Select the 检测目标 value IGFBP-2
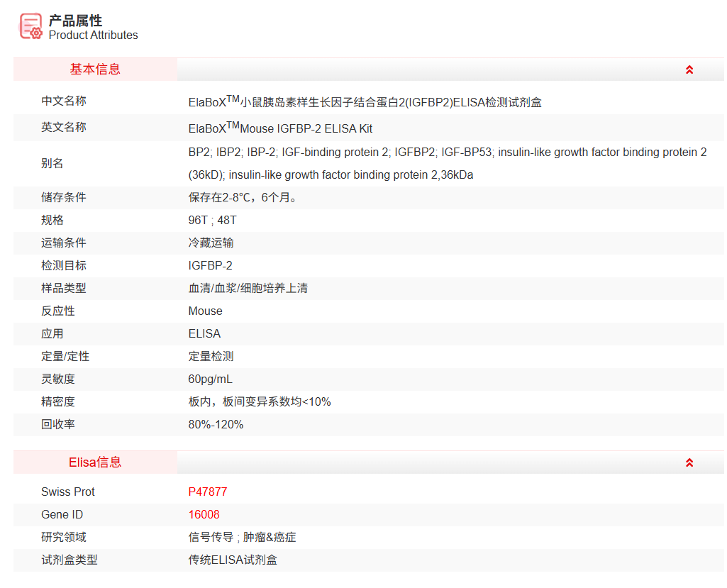The image size is (727, 588). 211,265
